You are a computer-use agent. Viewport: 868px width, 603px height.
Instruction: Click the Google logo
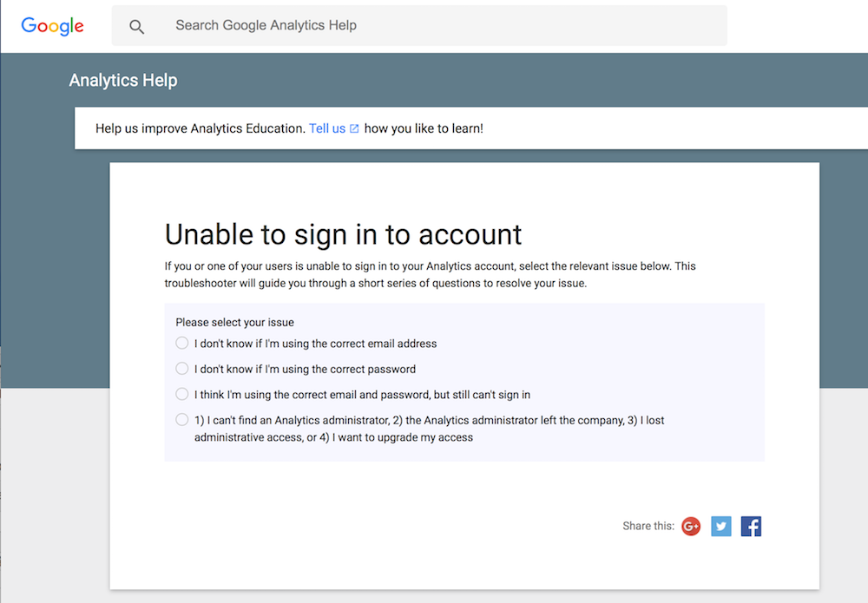(52, 25)
